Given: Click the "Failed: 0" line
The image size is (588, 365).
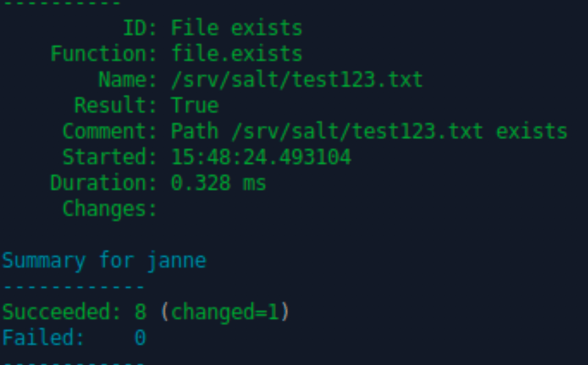Looking at the screenshot, I should click(73, 338).
